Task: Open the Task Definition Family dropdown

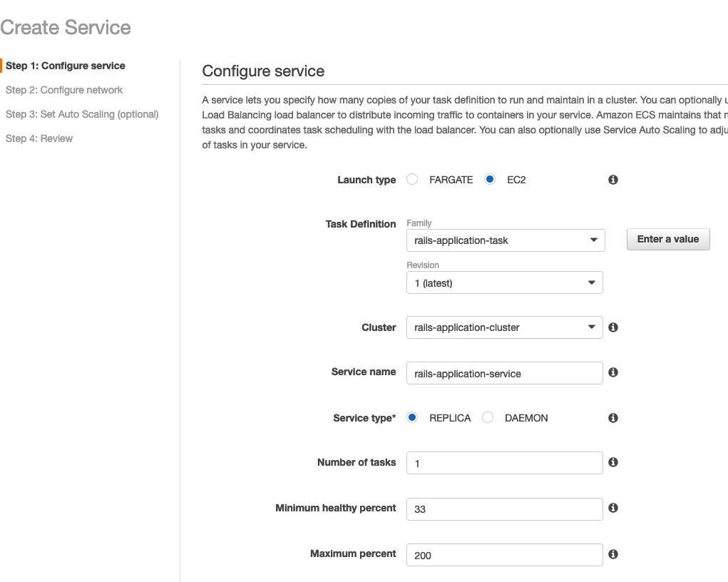Action: coord(506,240)
